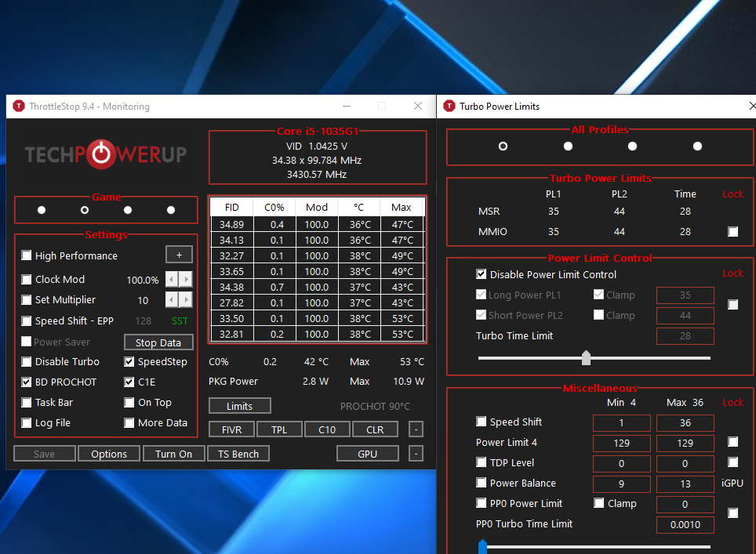The width and height of the screenshot is (756, 554).
Task: Select the fourth All Profiles radio button
Action: coord(697,146)
